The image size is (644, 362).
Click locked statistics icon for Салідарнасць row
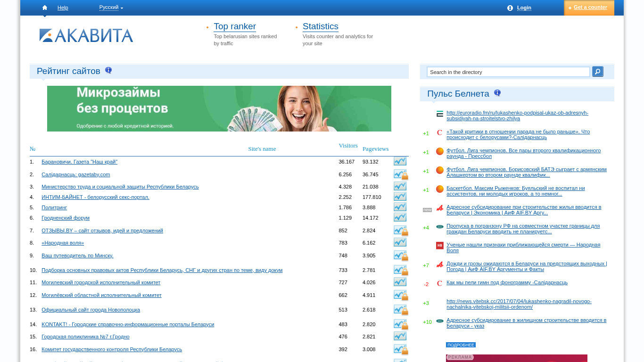coord(401,174)
